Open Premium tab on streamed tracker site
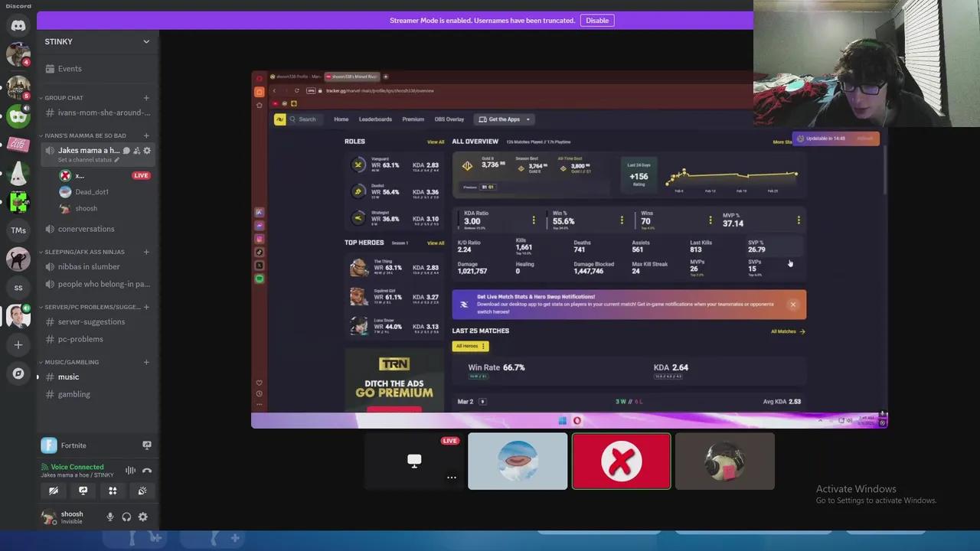The width and height of the screenshot is (980, 551). (x=413, y=119)
